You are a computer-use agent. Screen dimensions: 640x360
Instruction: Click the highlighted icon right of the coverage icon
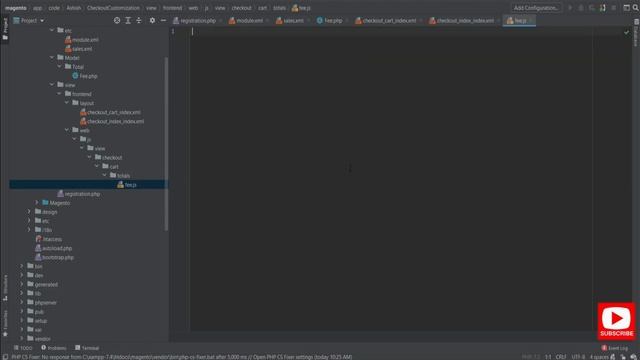pyautogui.click(x=603, y=8)
